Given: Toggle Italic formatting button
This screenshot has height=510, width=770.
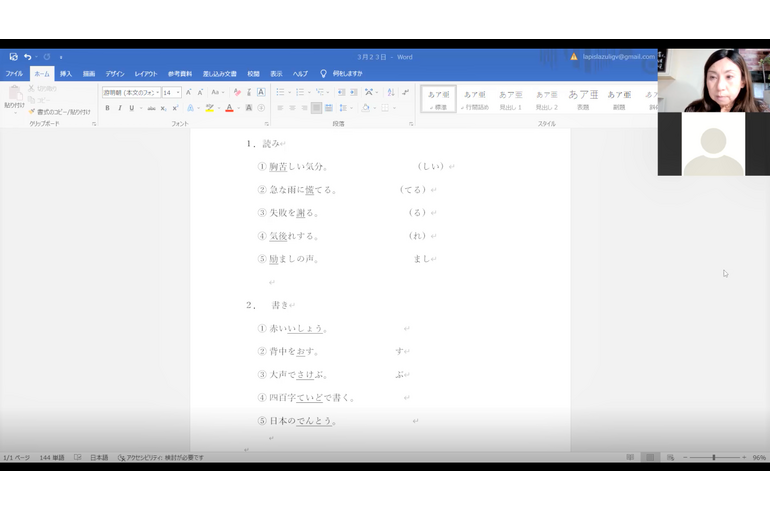Looking at the screenshot, I should coord(119,108).
